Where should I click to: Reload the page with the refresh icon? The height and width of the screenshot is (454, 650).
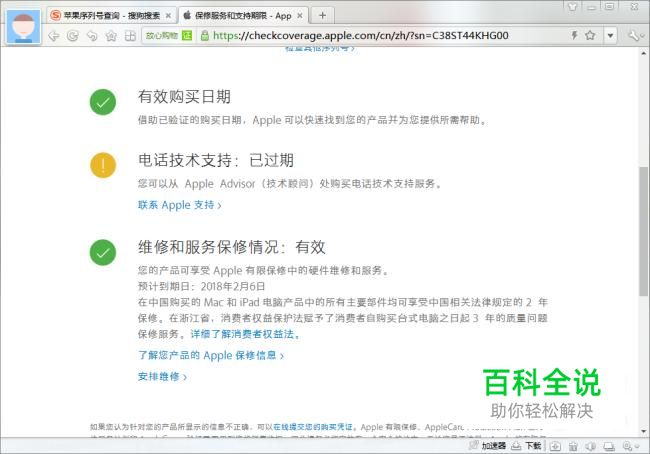pos(73,36)
